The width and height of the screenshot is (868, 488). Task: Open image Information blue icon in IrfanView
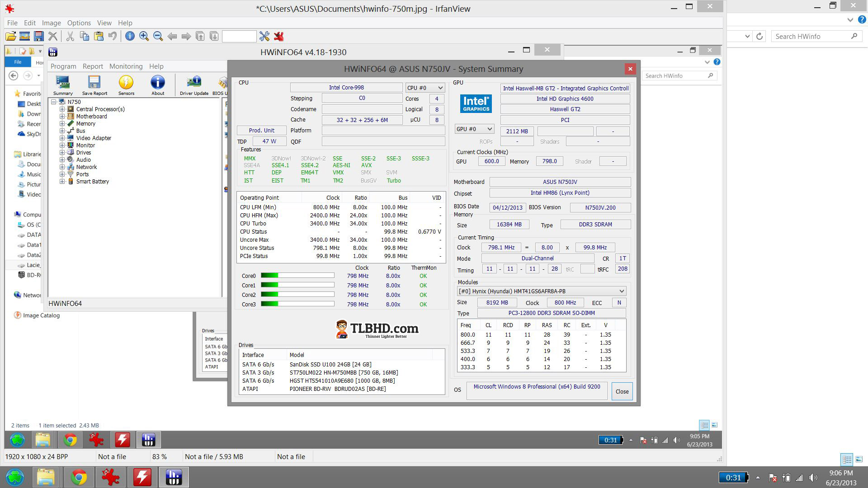click(130, 37)
